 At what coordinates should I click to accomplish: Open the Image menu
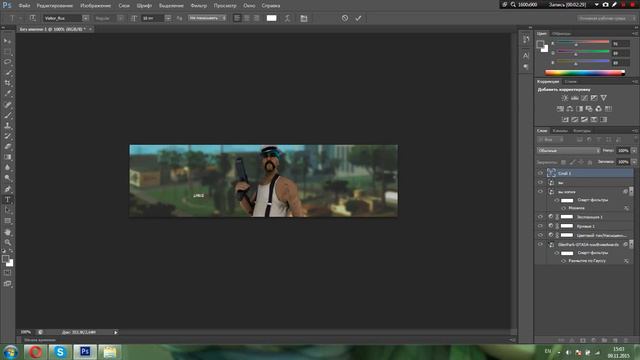point(96,6)
